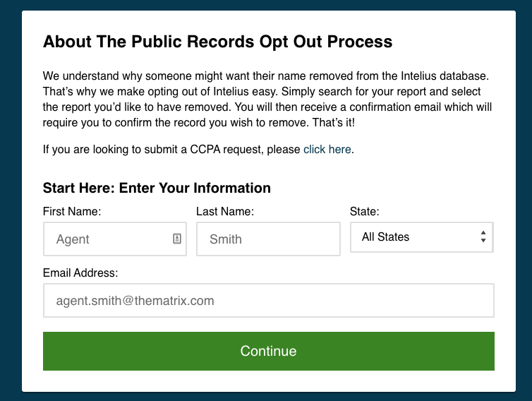This screenshot has width=532, height=401.
Task: Click the 'State:' label text
Action: click(x=364, y=212)
